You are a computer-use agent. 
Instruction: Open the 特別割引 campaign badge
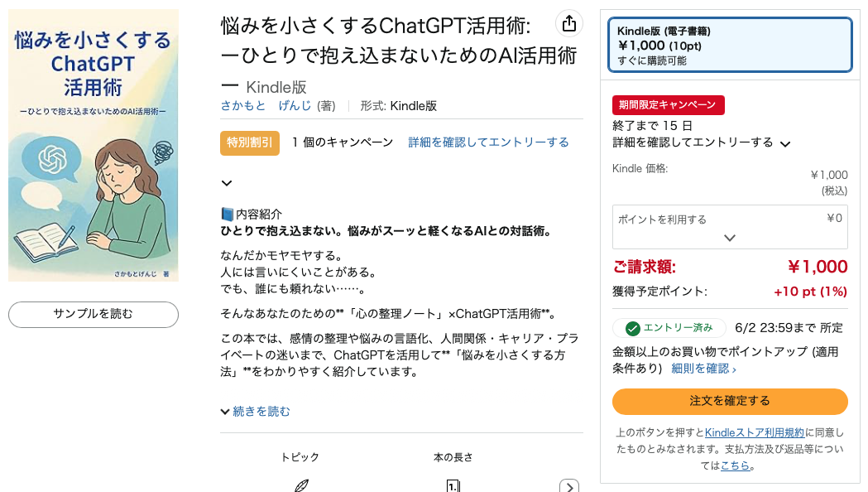coord(250,143)
